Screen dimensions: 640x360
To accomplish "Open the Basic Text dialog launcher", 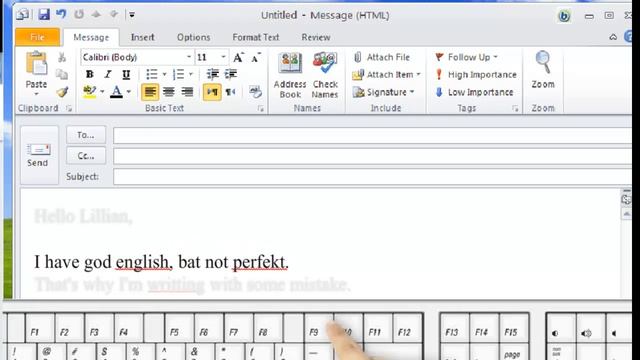I will pyautogui.click(x=260, y=109).
